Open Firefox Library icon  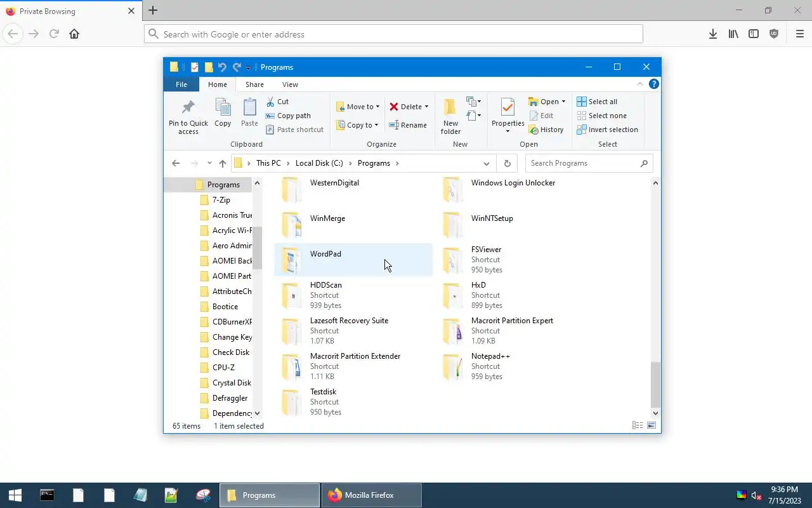pos(733,34)
